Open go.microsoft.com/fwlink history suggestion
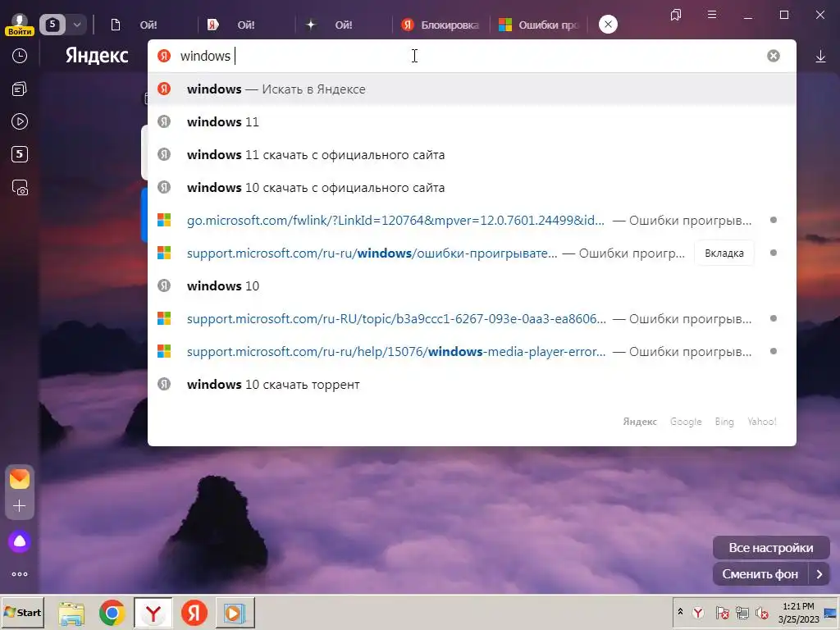This screenshot has width=840, height=630. tap(472, 220)
